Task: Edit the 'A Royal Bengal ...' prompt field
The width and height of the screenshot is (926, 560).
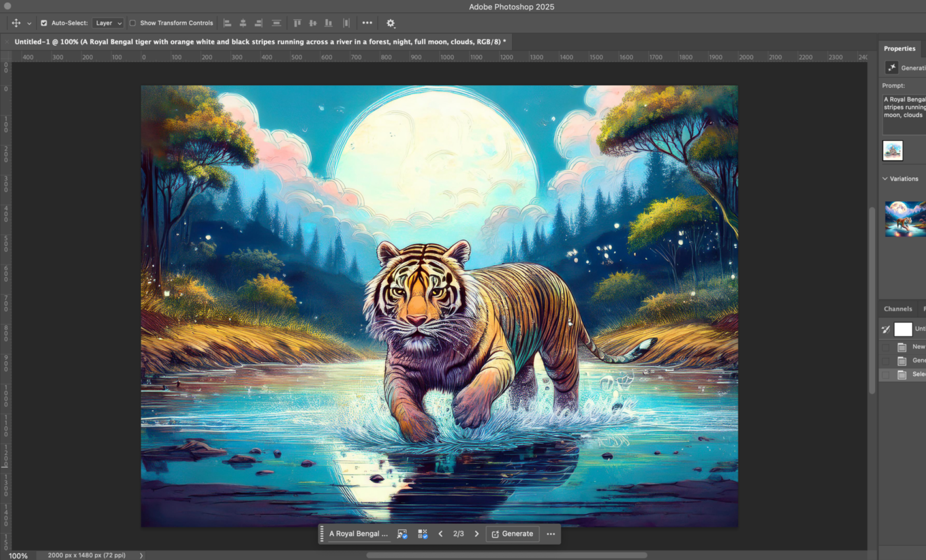Action: point(358,534)
